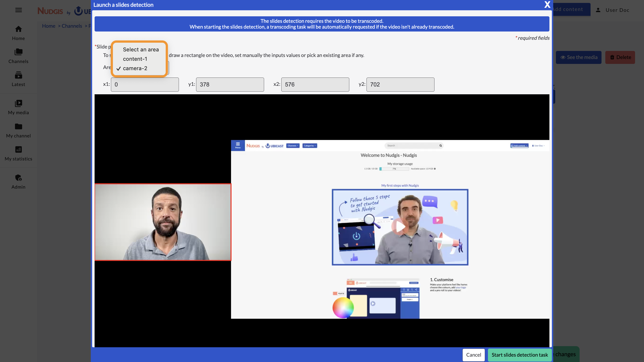Viewport: 644px width, 362px height.
Task: Select the content-1 area option
Action: pos(135,59)
